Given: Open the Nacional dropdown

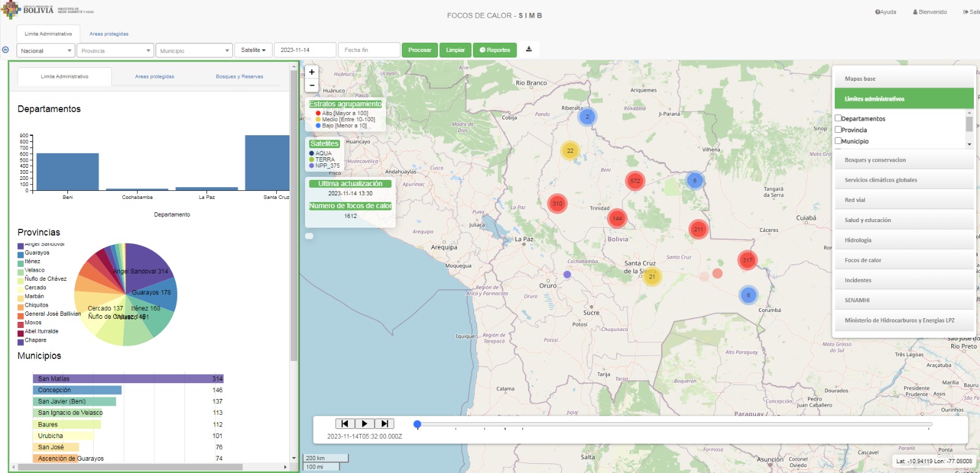Looking at the screenshot, I should [46, 51].
